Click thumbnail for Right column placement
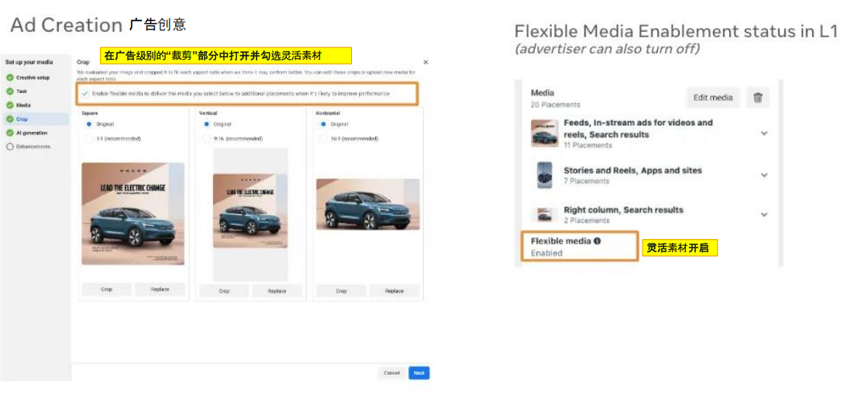868x405 pixels. [545, 215]
